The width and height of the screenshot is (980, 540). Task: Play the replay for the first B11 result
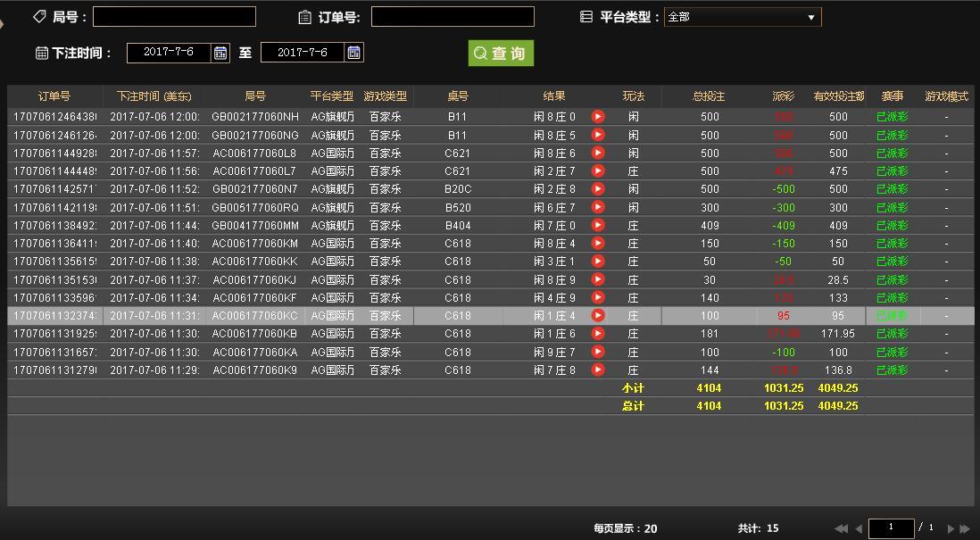(596, 116)
